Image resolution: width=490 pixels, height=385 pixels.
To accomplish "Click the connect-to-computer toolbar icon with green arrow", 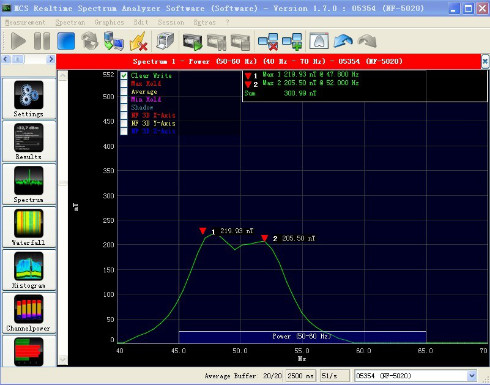I will pos(114,41).
